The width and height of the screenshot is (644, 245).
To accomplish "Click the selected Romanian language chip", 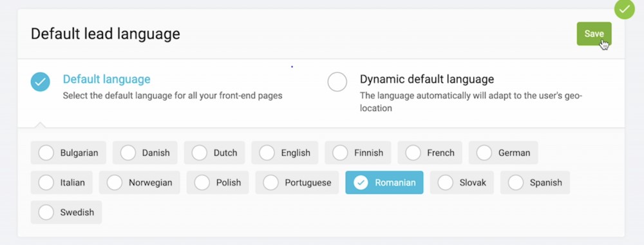I will click(384, 182).
